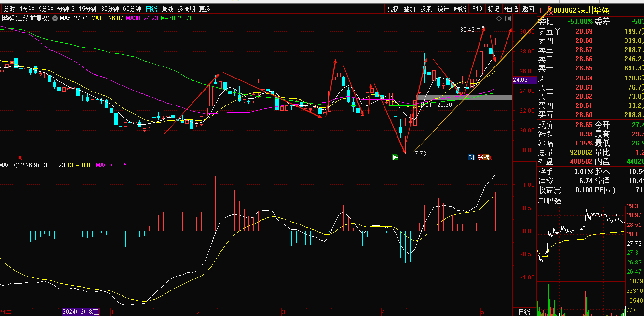The width and height of the screenshot is (644, 316).
Task: Click the 买一 price 28.64
Action: [x=584, y=78]
